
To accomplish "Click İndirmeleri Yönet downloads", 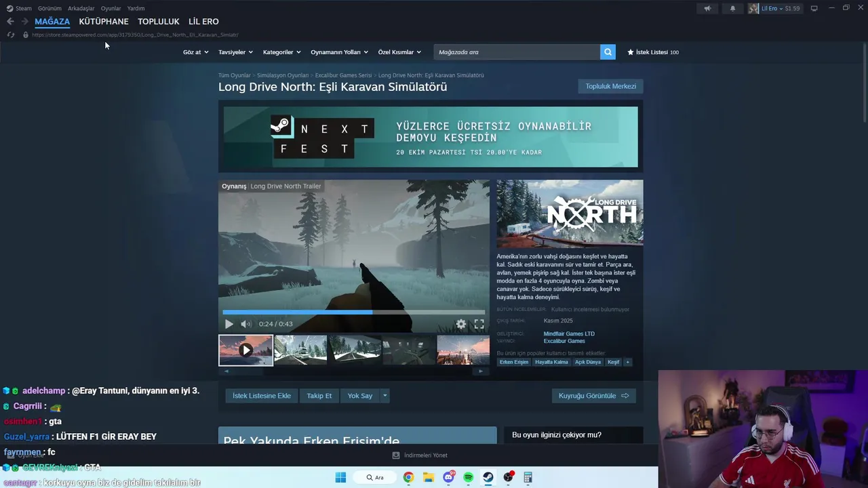I will coord(420,455).
